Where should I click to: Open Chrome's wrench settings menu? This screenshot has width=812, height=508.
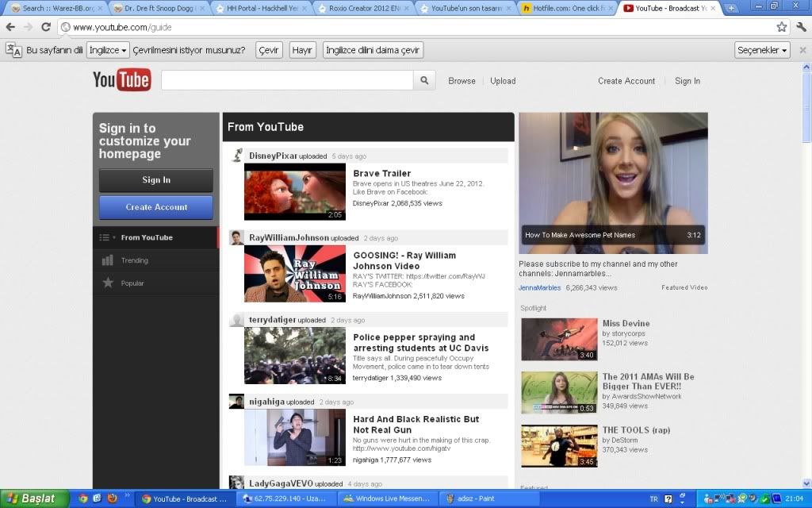(x=801, y=27)
